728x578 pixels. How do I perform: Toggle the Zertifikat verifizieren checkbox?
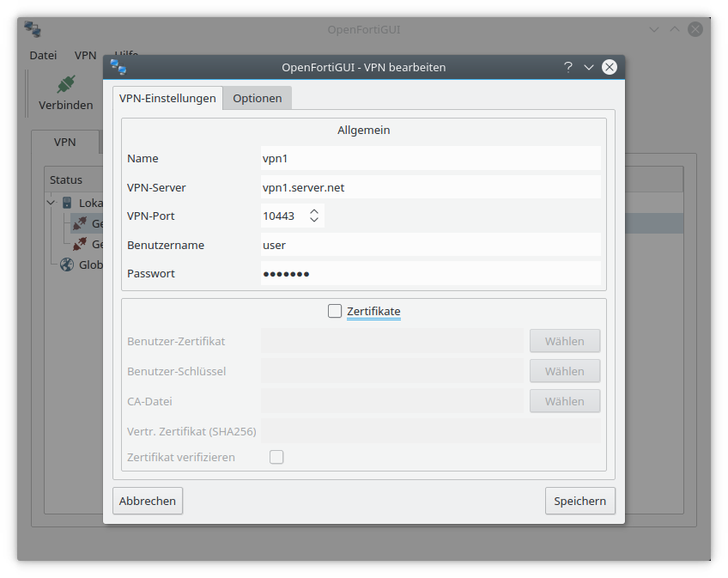pyautogui.click(x=276, y=457)
